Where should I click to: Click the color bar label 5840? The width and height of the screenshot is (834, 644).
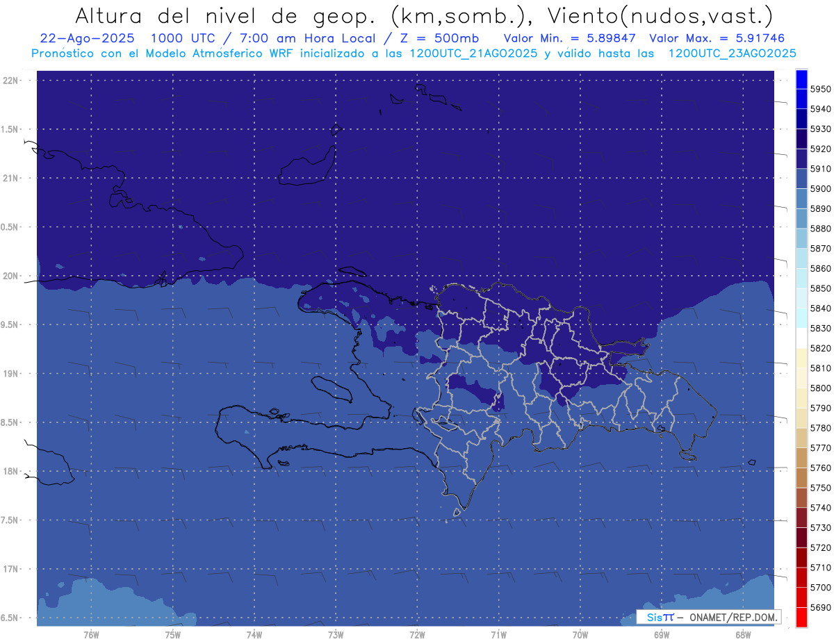(x=820, y=308)
